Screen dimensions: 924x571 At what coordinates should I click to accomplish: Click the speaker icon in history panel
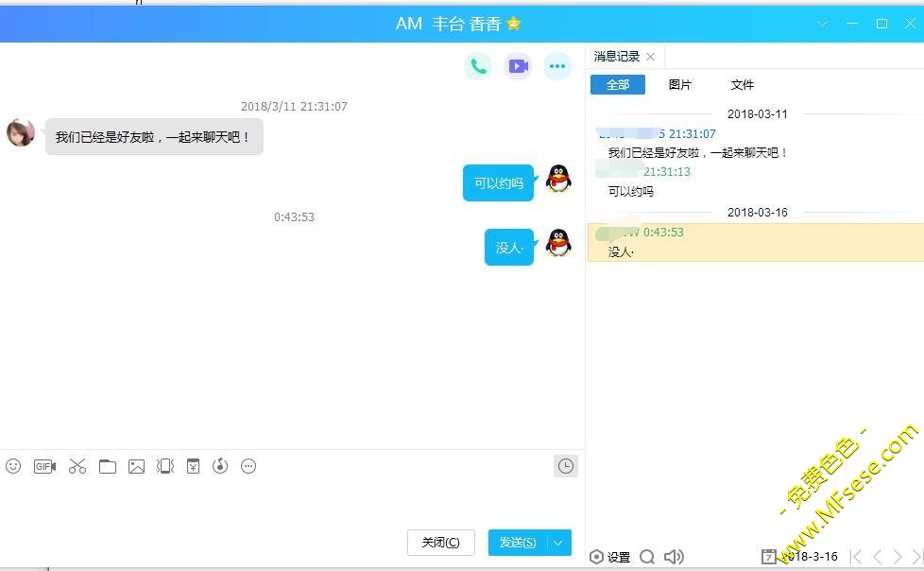[x=674, y=557]
